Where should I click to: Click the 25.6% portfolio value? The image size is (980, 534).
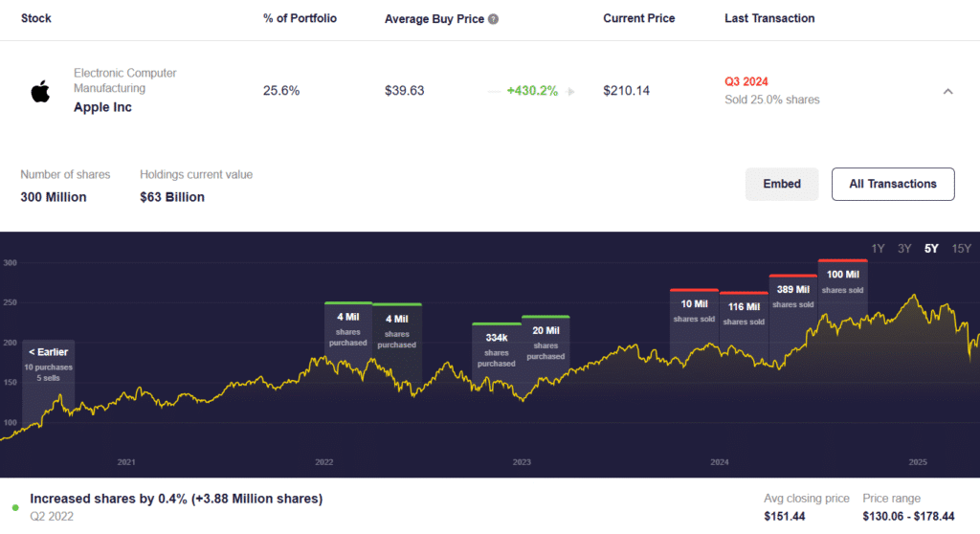[281, 91]
